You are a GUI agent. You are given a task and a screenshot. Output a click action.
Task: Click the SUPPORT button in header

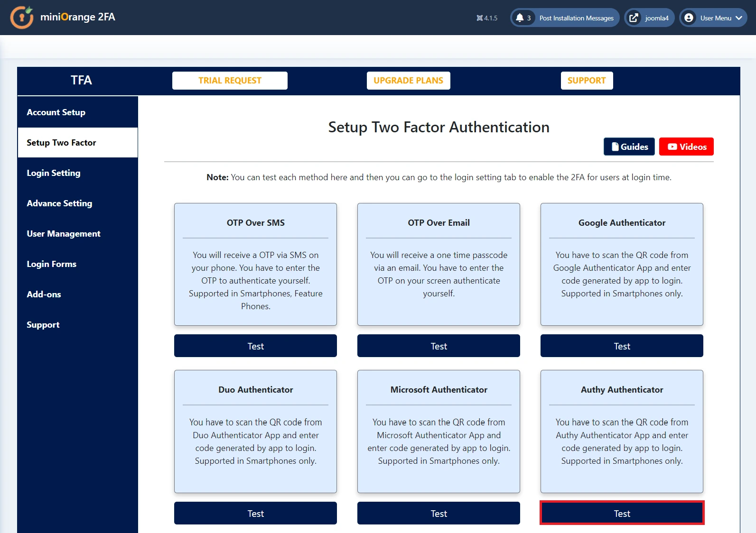click(x=587, y=81)
